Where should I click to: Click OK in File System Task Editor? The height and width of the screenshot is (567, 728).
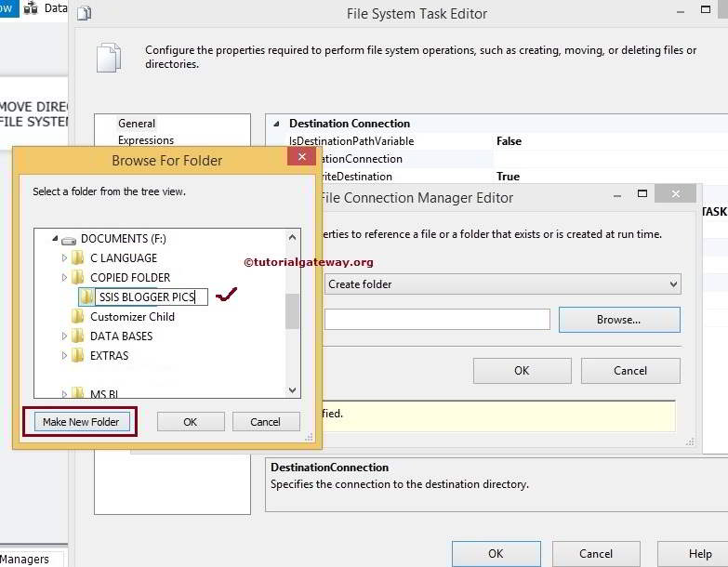click(x=496, y=554)
